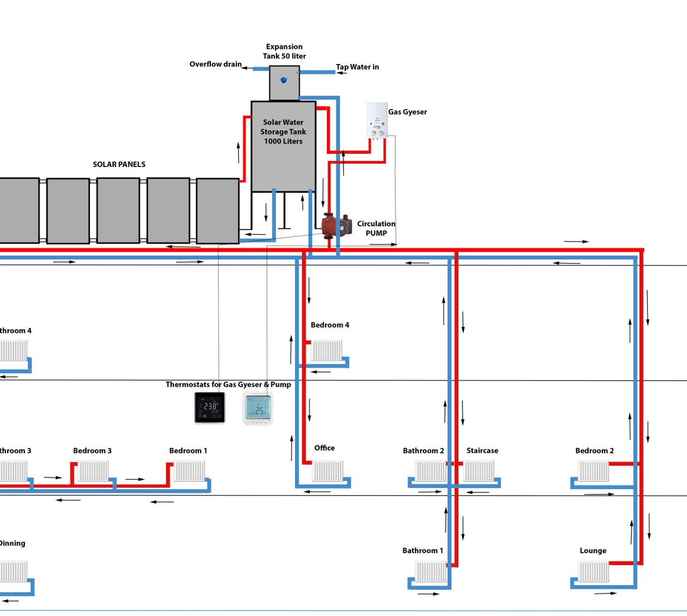Click the 'SOLAR PANELS' text label
Screen dimensions: 687x616
click(x=119, y=165)
